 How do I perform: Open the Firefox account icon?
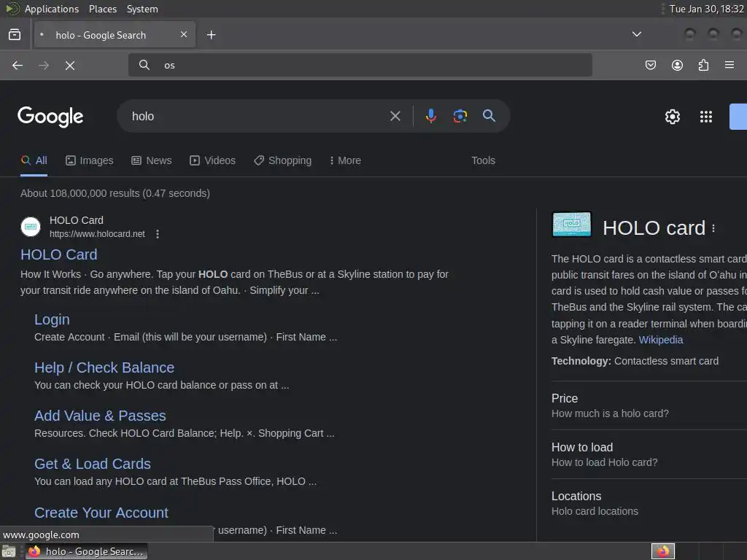[677, 65]
